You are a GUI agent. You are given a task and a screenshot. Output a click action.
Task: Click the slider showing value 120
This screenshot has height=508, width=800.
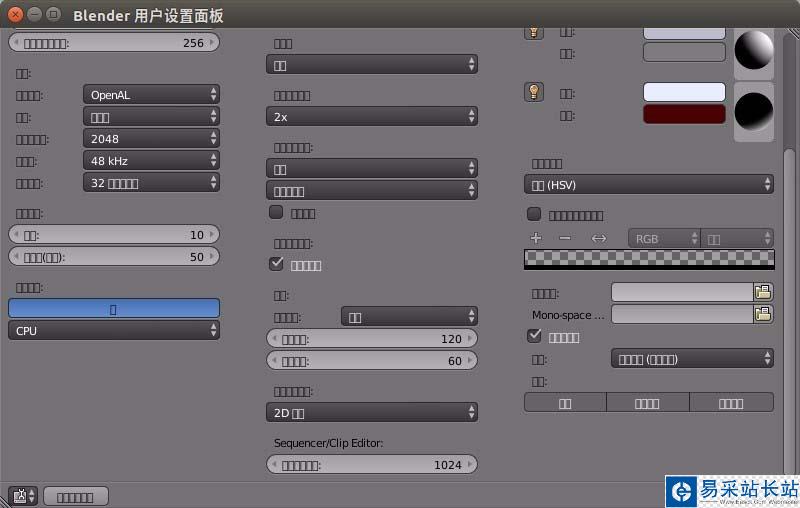click(372, 338)
